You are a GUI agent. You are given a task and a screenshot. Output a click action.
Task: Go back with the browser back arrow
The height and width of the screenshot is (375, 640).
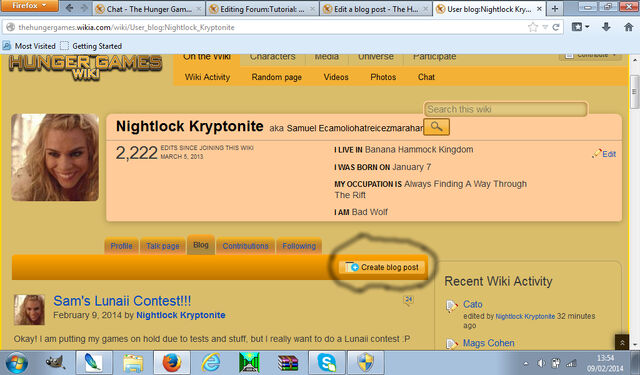point(70,8)
